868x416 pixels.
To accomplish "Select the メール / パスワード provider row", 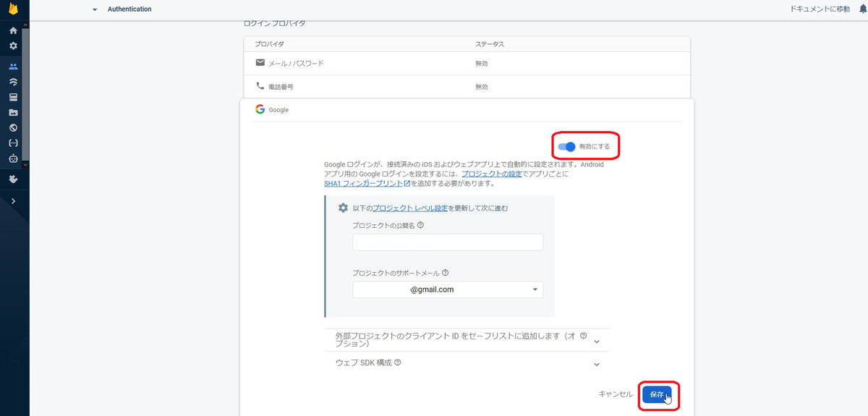I will (x=467, y=64).
